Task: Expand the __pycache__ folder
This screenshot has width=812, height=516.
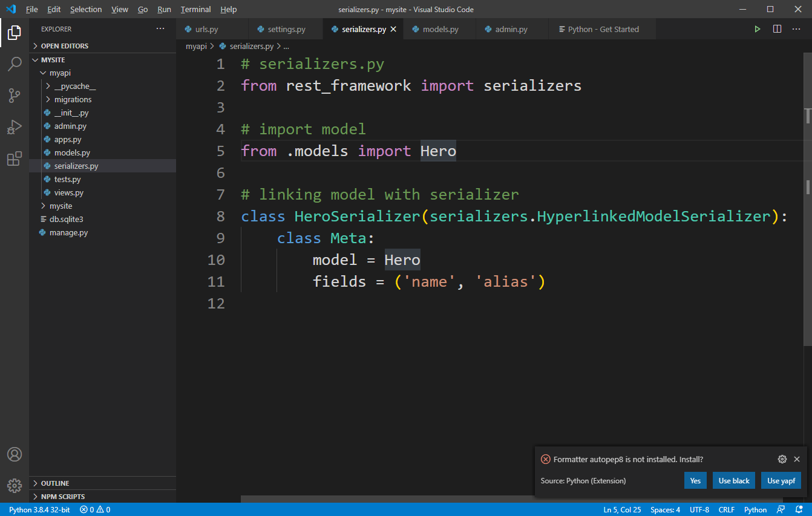Action: [x=103, y=87]
